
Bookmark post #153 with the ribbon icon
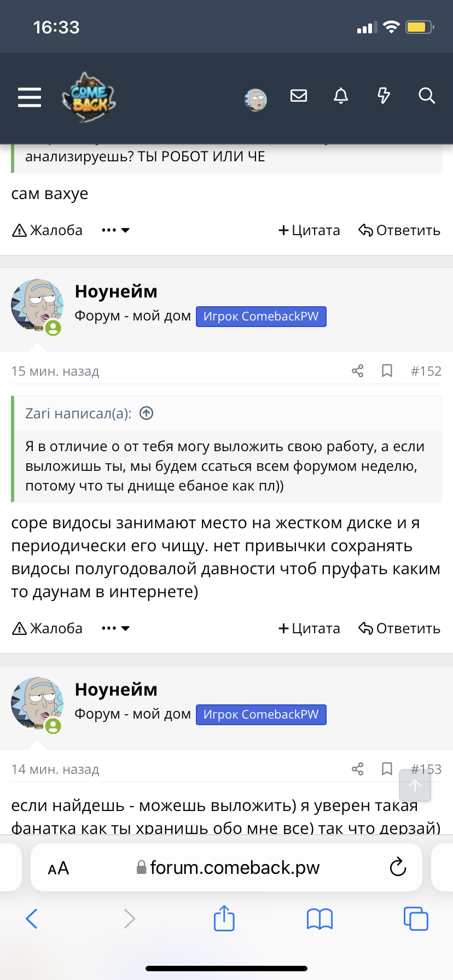point(387,769)
